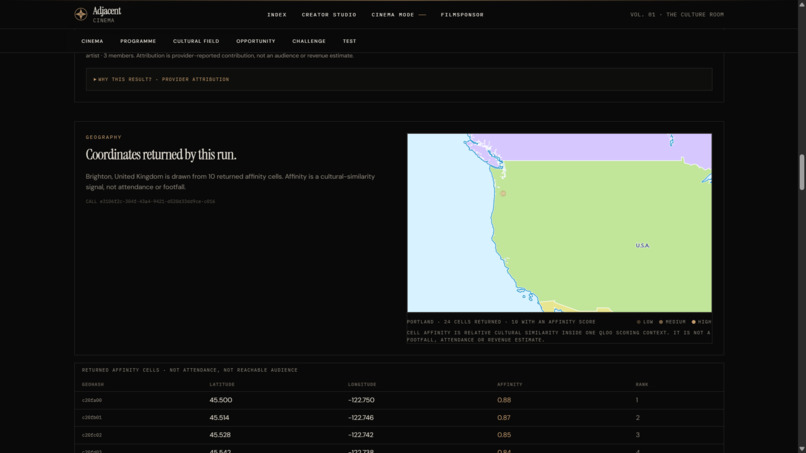
Task: Open Creator Studio from top navigation
Action: click(x=329, y=15)
